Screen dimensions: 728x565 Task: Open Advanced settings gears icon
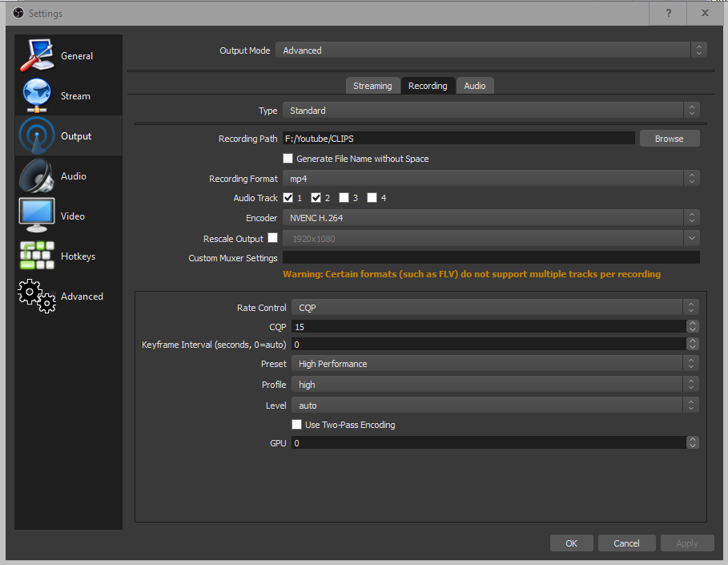(x=37, y=296)
